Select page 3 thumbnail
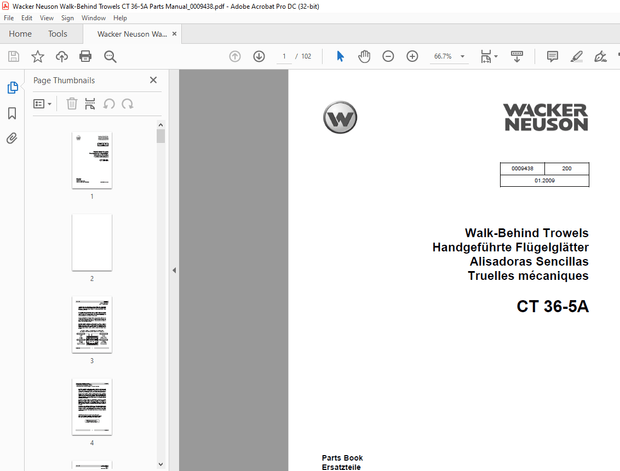 [x=92, y=325]
